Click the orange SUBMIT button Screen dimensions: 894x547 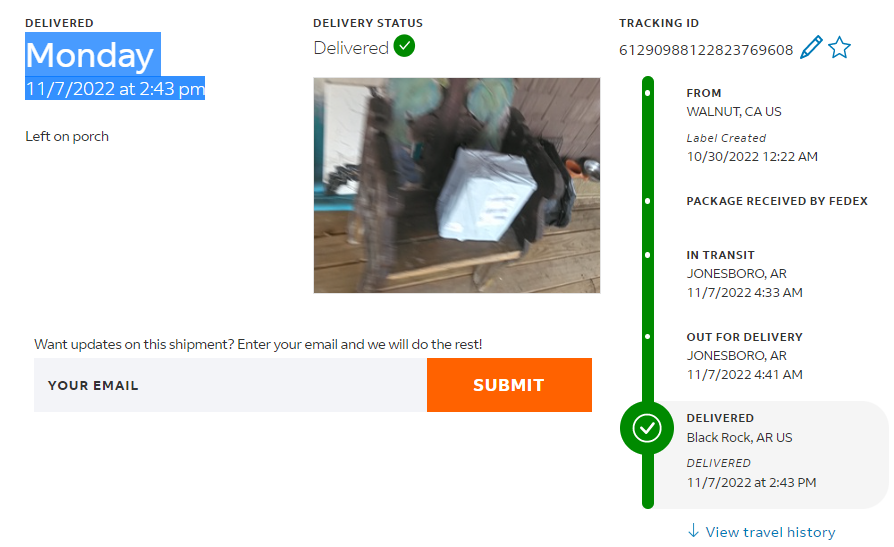tap(509, 385)
